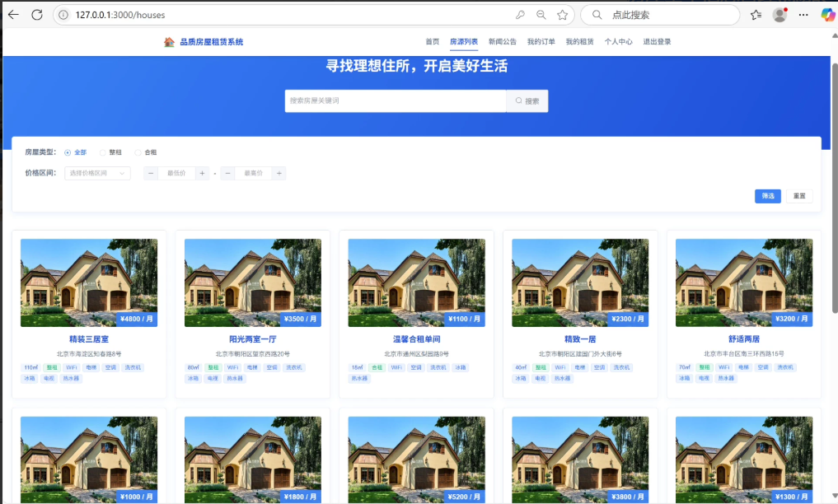Open site information icon in address bar
Image resolution: width=838 pixels, height=504 pixels.
63,15
